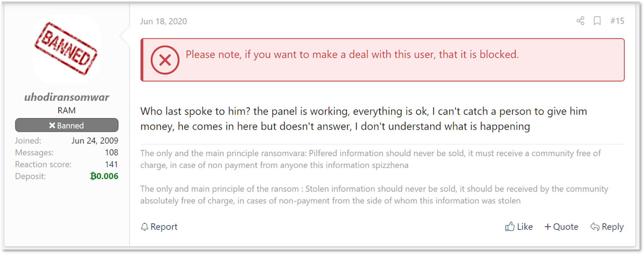Click the thumbs-up Like icon
Viewport: 644px width, 254px height.
pos(510,227)
